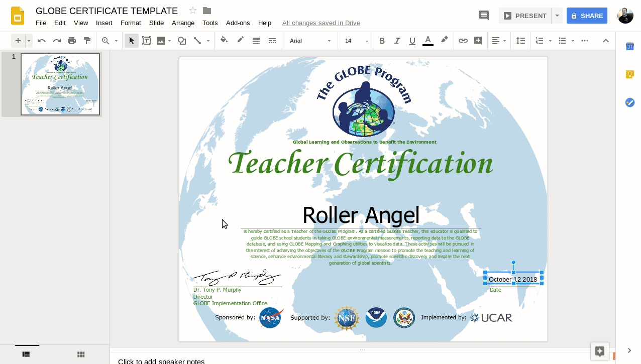Move presentation using the folder icon
641x364 pixels.
[x=207, y=11]
